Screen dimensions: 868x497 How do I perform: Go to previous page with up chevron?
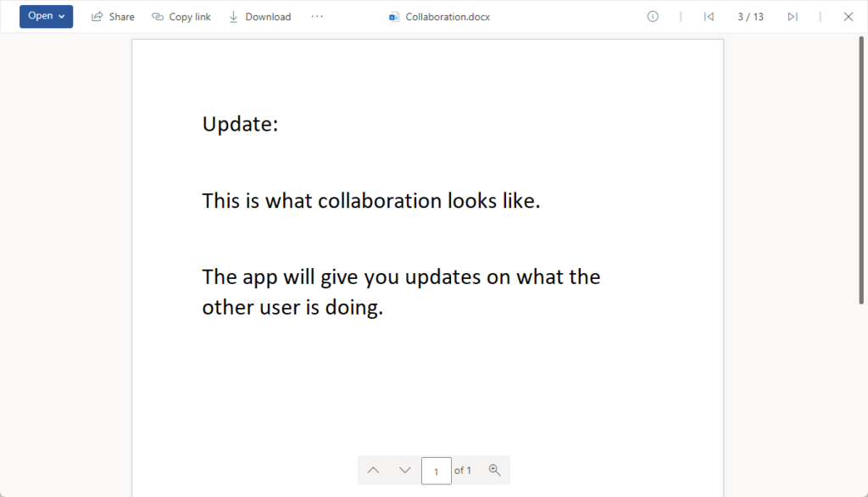click(373, 471)
